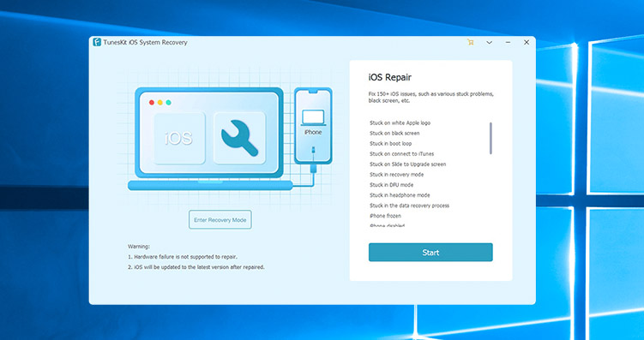Click the hardware failure warning line

pos(183,257)
